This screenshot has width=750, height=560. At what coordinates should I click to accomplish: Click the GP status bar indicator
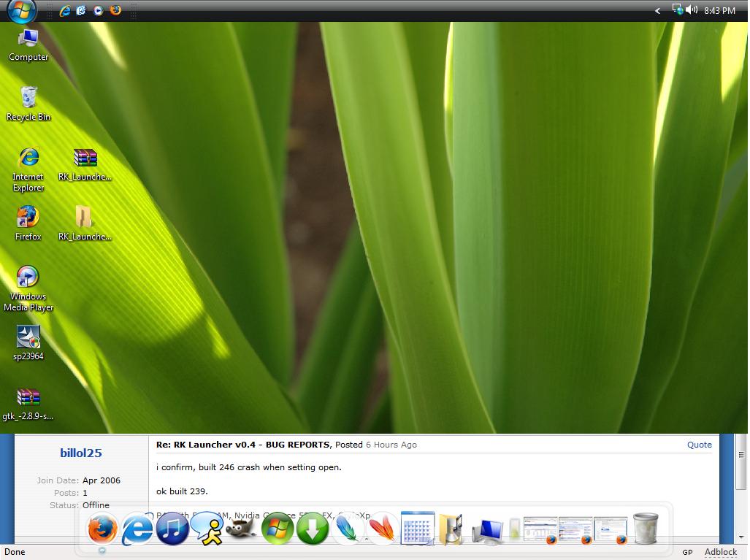pos(687,553)
